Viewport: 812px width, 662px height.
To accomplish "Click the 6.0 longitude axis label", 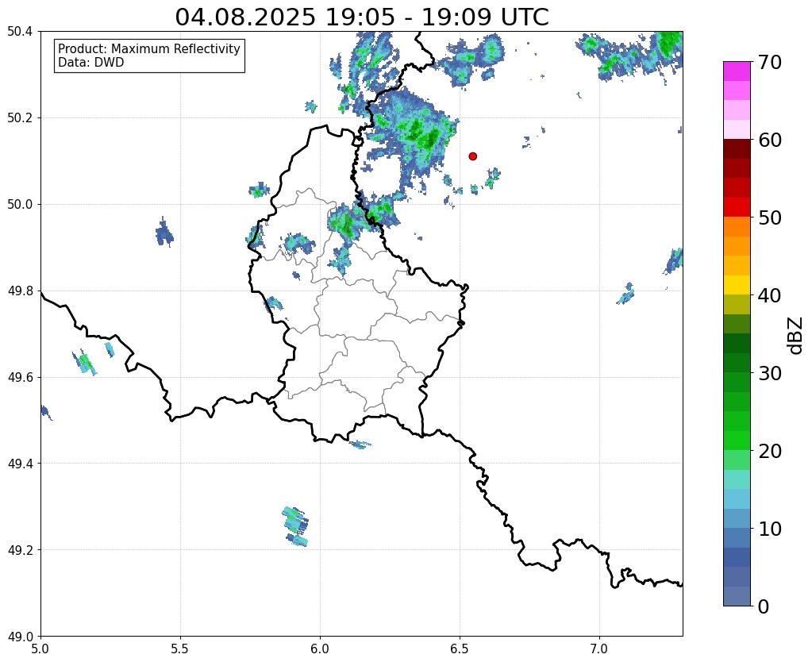I will (x=320, y=649).
